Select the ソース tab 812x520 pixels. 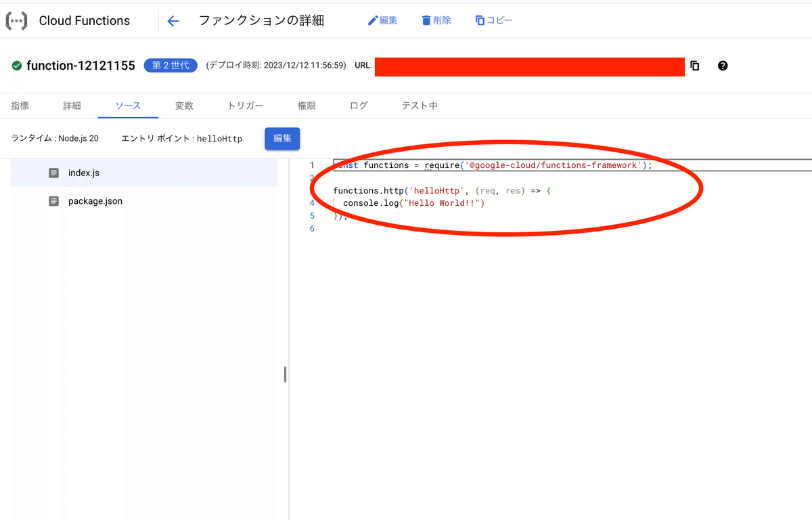pos(128,106)
